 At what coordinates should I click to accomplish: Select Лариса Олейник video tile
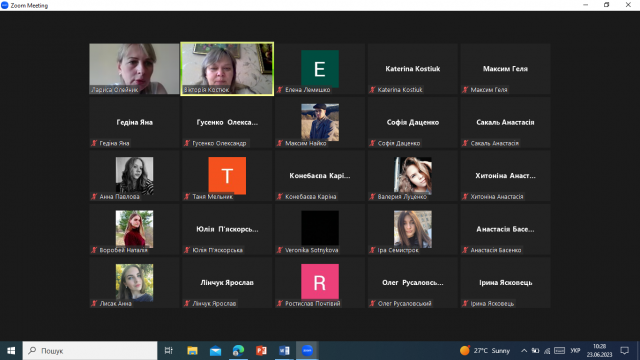(134, 69)
